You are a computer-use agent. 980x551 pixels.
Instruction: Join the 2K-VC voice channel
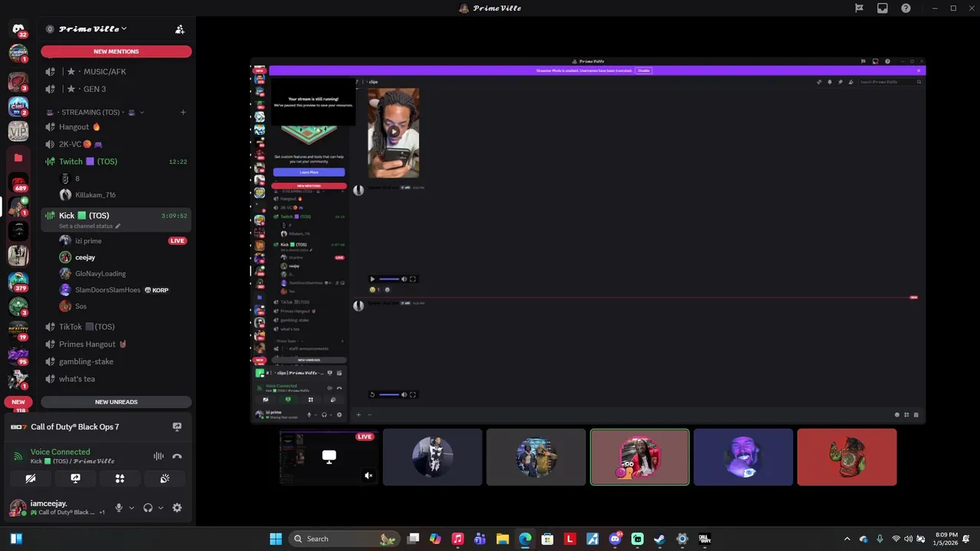(x=116, y=144)
